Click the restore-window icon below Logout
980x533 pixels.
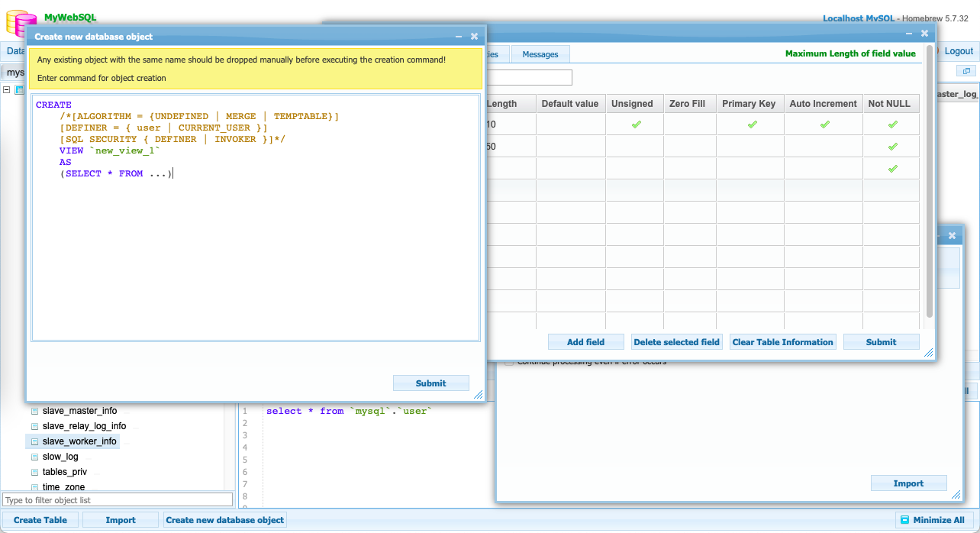966,71
